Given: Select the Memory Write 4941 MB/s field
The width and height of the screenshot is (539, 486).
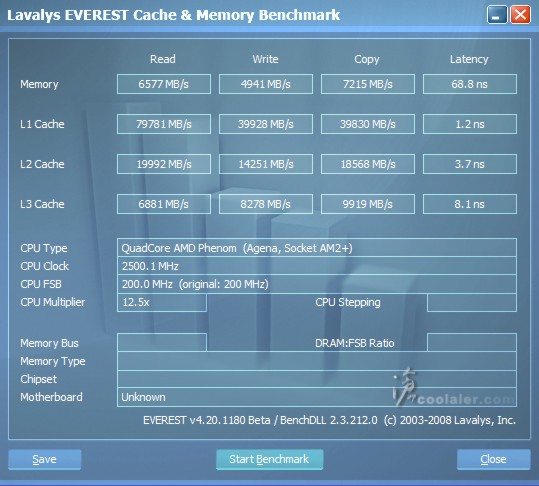Looking at the screenshot, I should coord(266,84).
